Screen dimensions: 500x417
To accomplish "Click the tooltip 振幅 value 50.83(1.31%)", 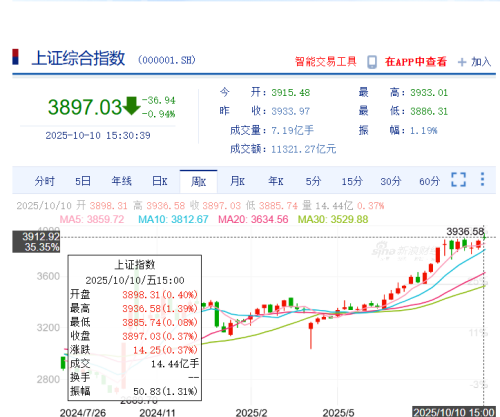I will 165,391.
